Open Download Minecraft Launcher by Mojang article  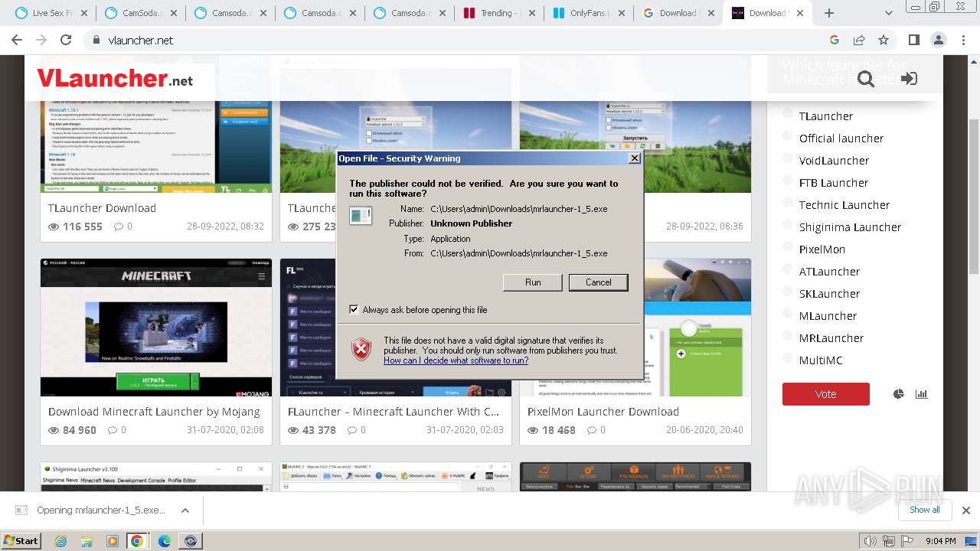pyautogui.click(x=154, y=412)
